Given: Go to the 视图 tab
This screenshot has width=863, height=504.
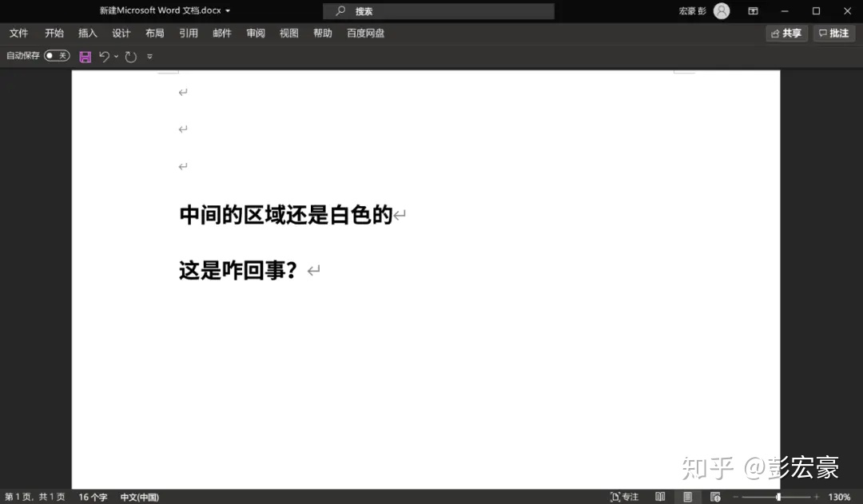Looking at the screenshot, I should point(289,34).
